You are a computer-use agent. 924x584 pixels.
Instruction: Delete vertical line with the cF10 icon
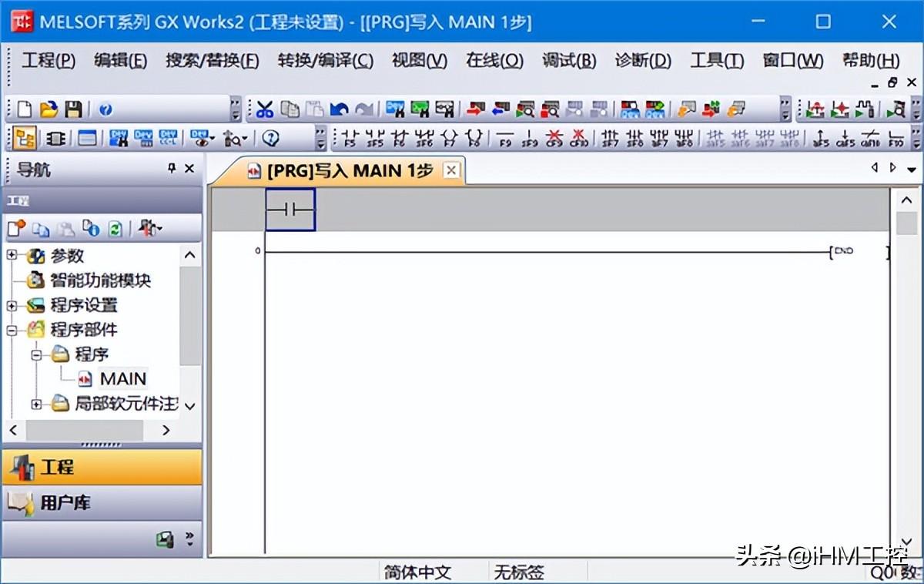(579, 138)
